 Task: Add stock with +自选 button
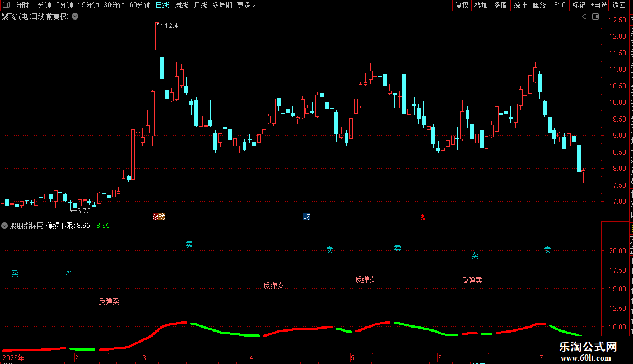pyautogui.click(x=599, y=5)
